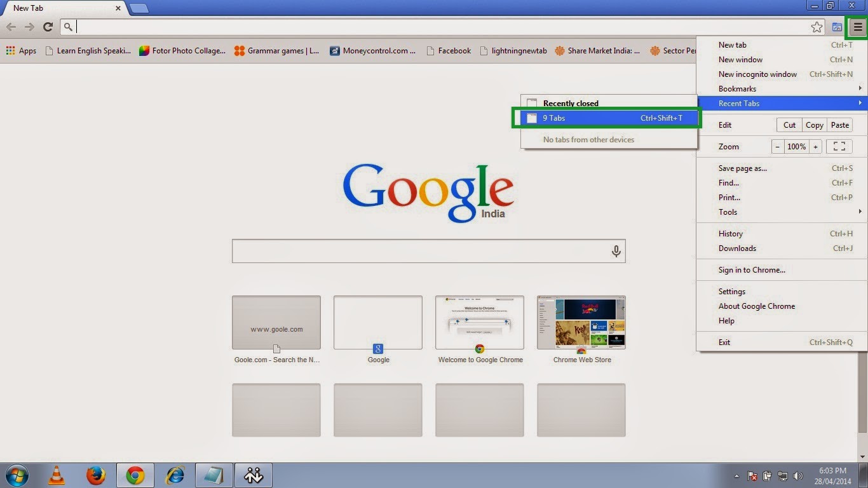Open the Sector Per bookmark
Viewport: 868px width, 488px height.
[672, 51]
